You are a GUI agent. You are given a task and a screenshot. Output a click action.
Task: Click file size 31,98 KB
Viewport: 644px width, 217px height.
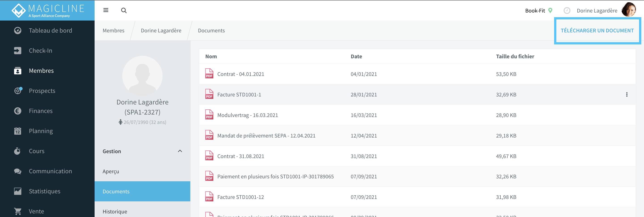[x=506, y=197]
